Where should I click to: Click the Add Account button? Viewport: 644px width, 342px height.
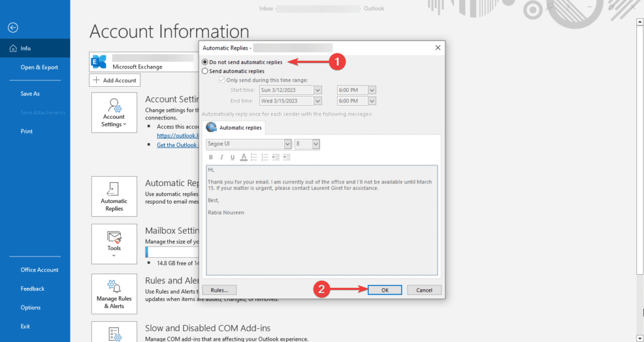tap(114, 80)
